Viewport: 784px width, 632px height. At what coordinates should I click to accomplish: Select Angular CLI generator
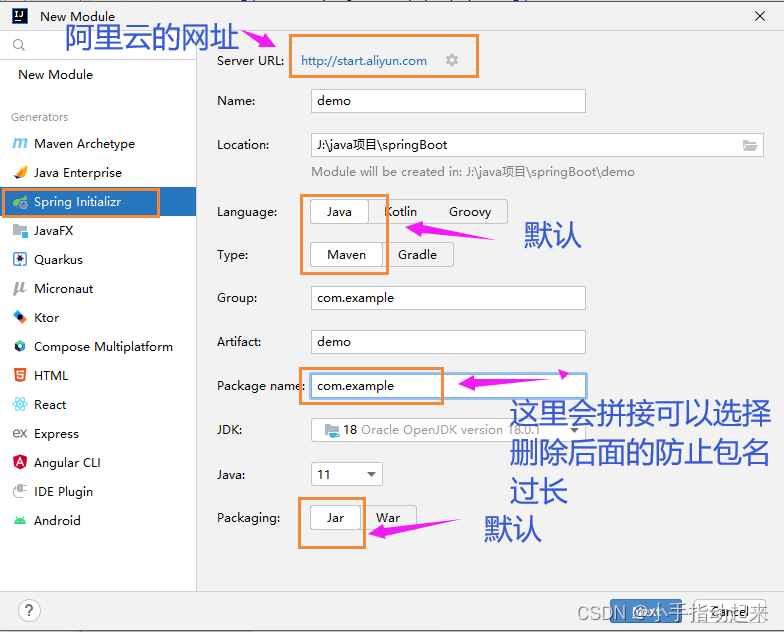pos(98,462)
